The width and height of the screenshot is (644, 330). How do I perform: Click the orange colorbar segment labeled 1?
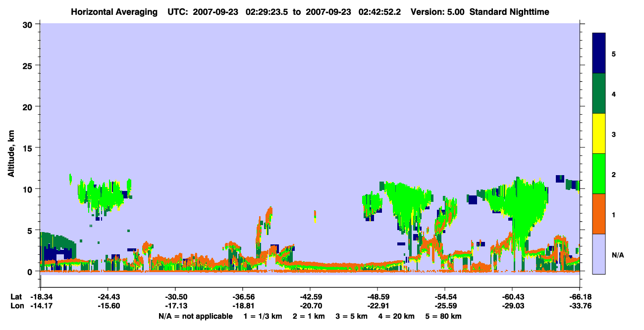coord(599,214)
